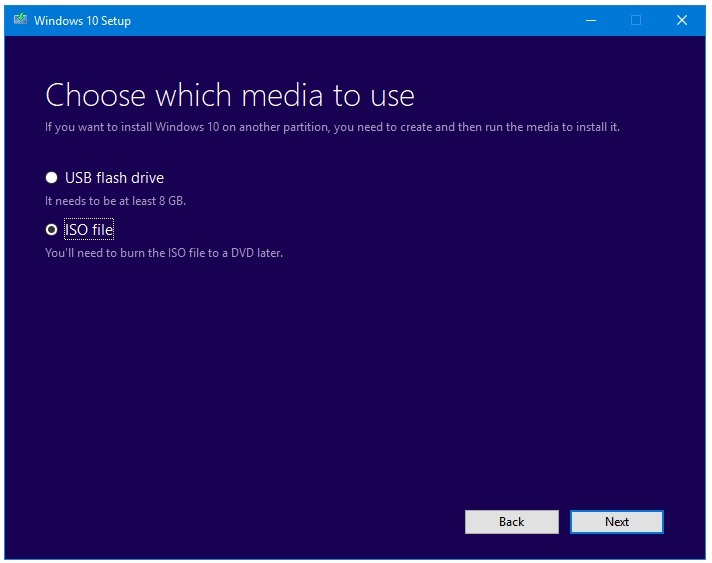
Task: Click the 'You'll need to burn the ISO file' text
Action: click(164, 253)
